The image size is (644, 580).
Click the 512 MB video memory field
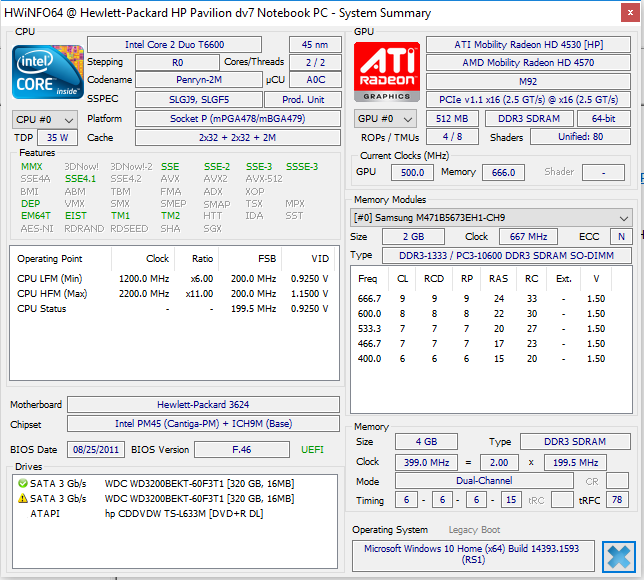452,119
